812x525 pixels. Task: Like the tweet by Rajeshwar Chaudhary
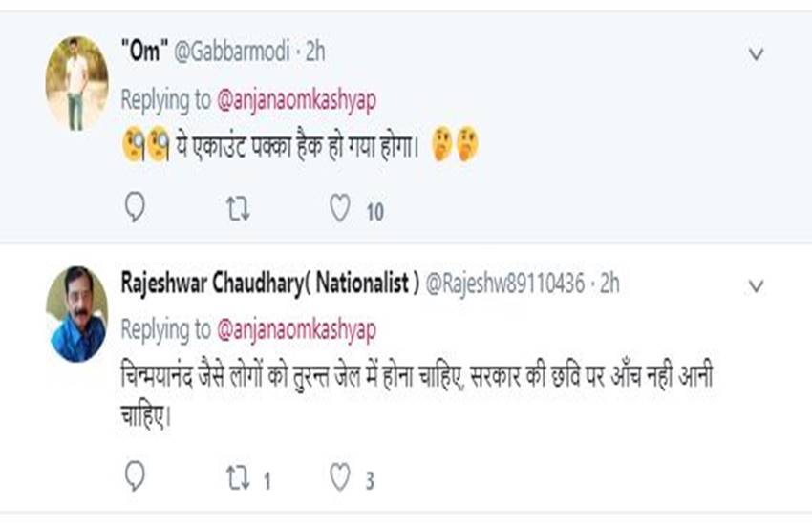[x=340, y=477]
